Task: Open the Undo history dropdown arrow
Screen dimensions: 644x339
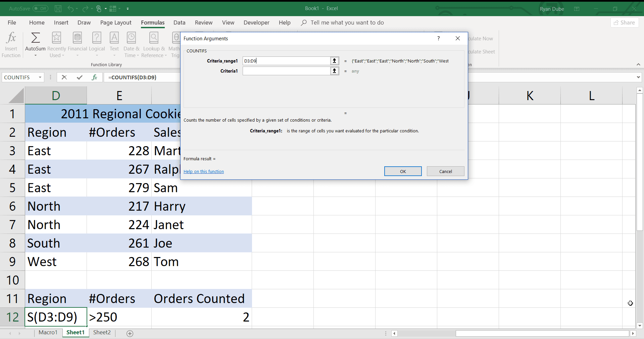Action: (x=77, y=9)
